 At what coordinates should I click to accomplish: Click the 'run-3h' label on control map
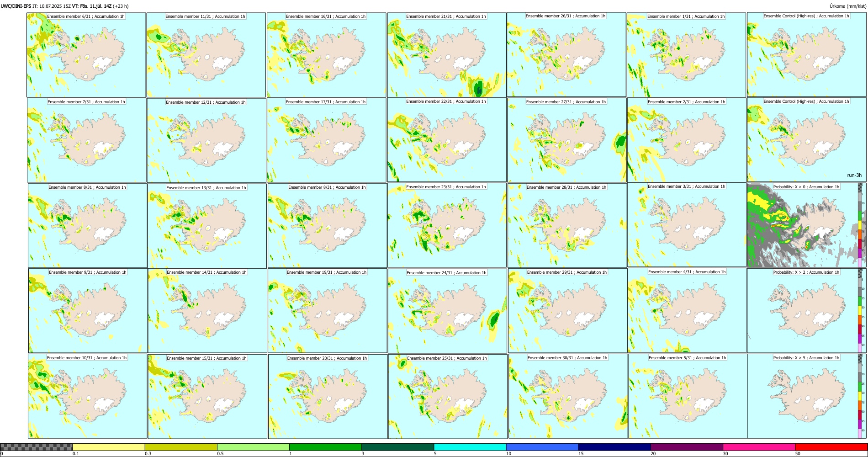click(854, 175)
